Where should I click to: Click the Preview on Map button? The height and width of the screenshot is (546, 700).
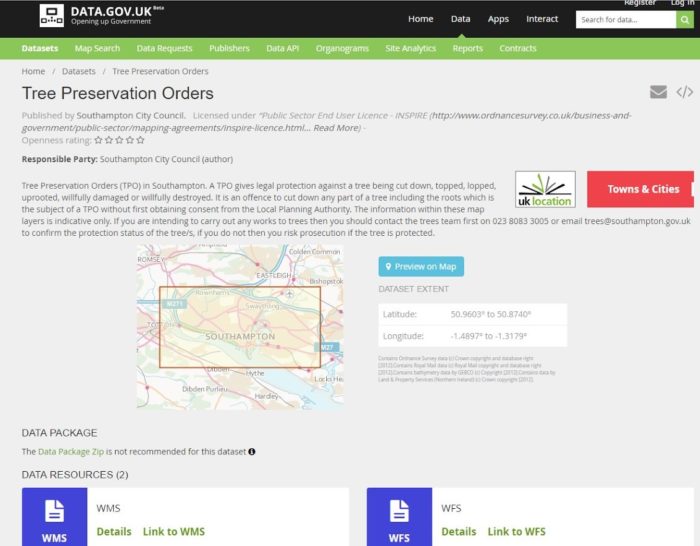421,267
